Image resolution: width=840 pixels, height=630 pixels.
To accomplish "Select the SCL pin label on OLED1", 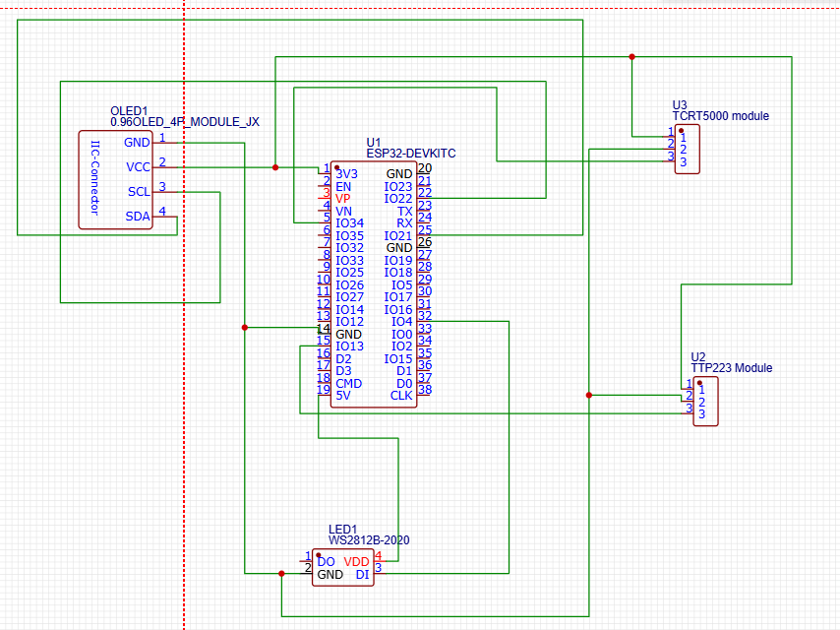I will point(138,191).
